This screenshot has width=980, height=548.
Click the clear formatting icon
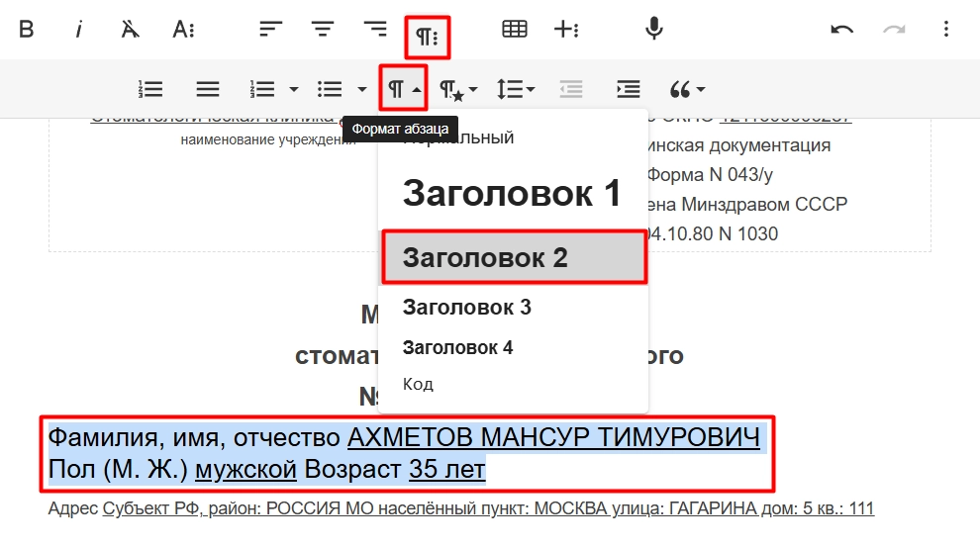[x=130, y=30]
